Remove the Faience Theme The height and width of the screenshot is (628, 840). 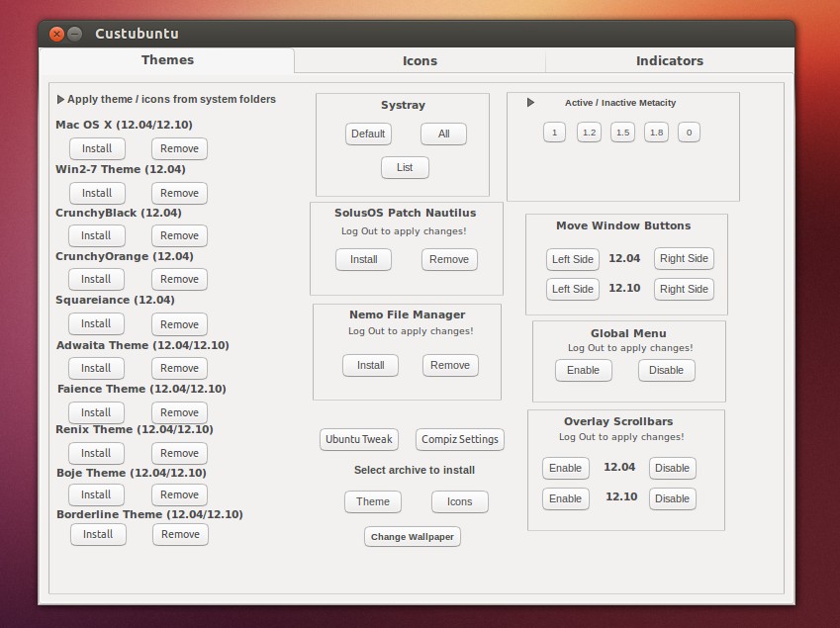click(x=179, y=412)
